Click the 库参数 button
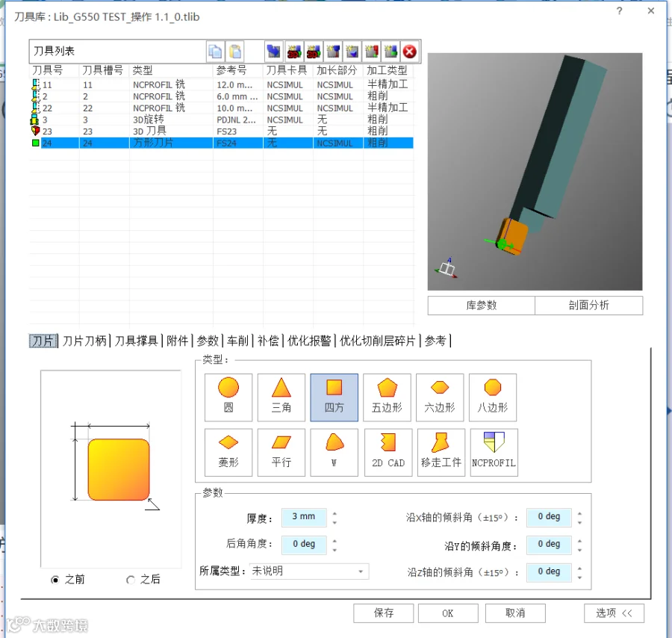The image size is (672, 638). (482, 306)
